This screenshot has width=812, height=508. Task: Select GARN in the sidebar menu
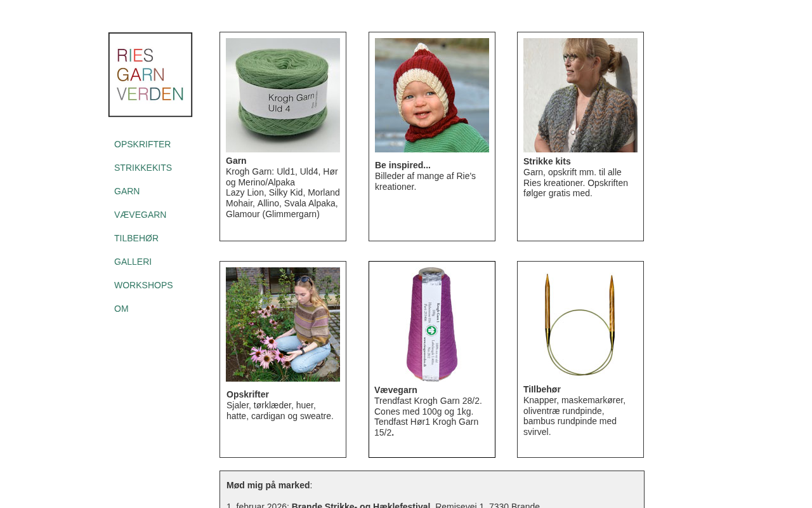127,191
